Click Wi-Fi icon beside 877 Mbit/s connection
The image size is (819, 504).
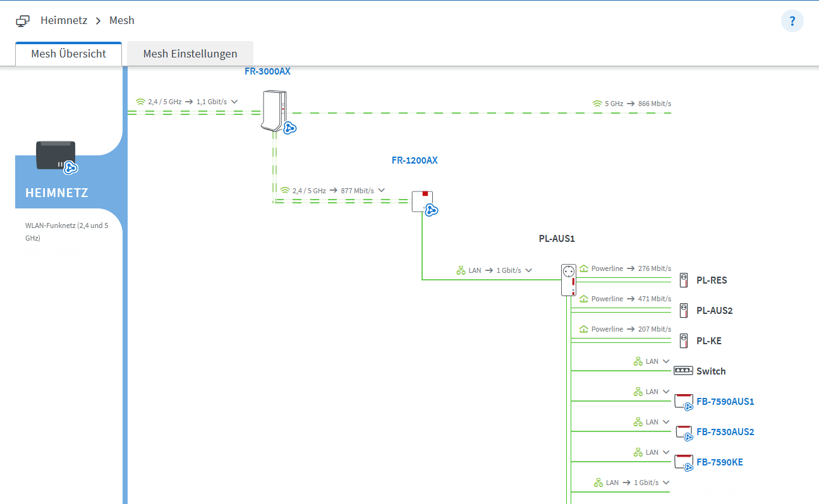point(285,190)
